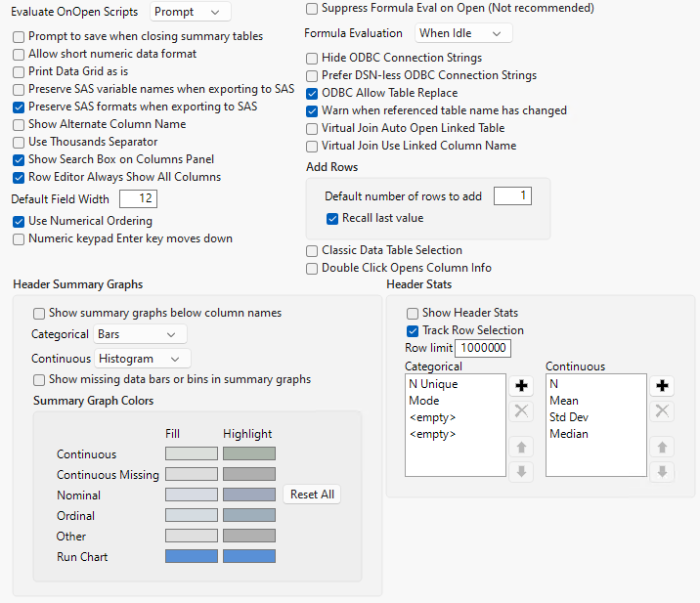Click the add button beside the Categorical stats list

coord(521,386)
